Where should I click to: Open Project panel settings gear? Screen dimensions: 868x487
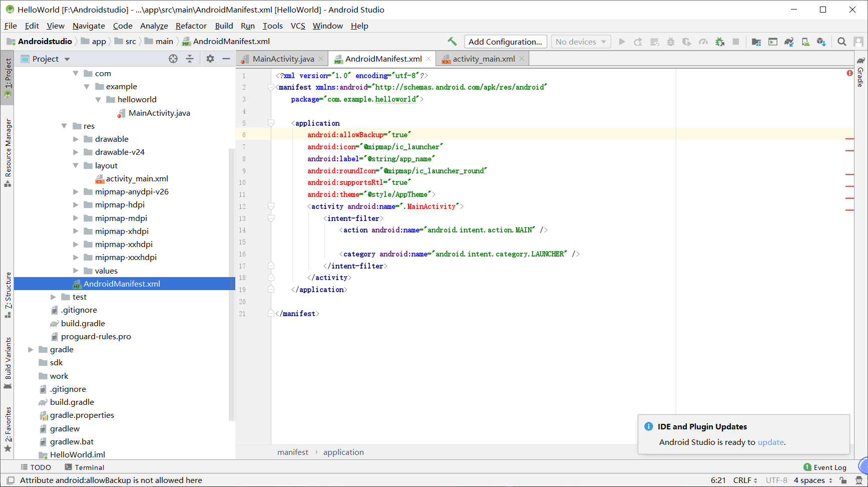click(210, 59)
